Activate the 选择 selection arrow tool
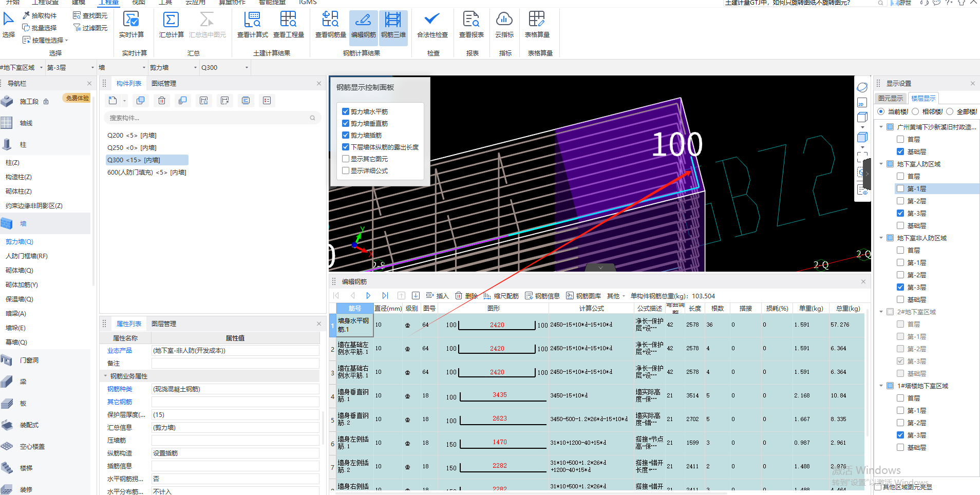This screenshot has width=980, height=495. tap(9, 25)
